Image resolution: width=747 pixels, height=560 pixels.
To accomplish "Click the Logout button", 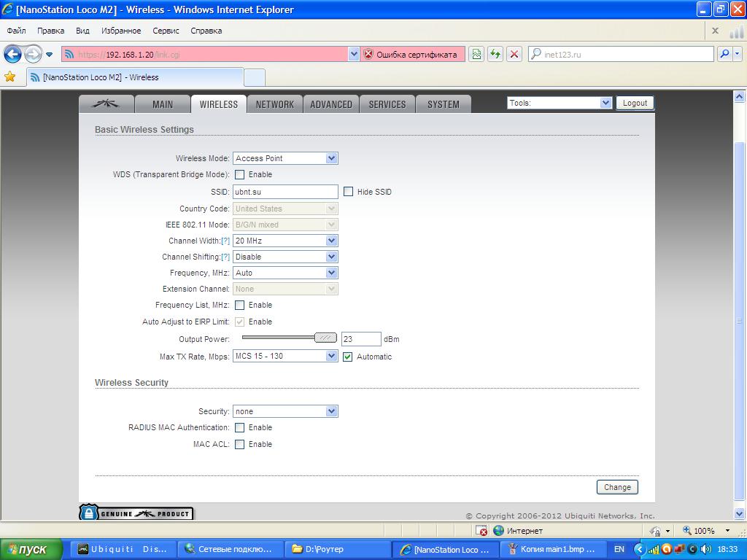I will [x=635, y=103].
